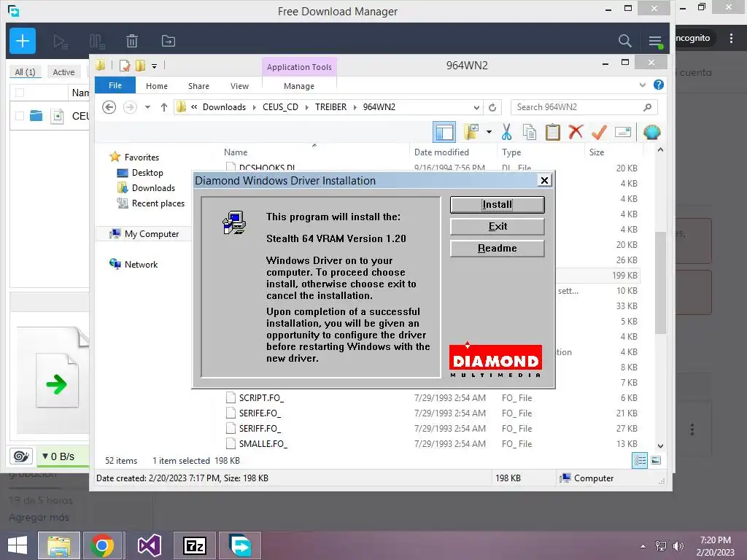This screenshot has width=747, height=560.
Task: Click the teal shell icon in Explorer toolbar
Action: tap(651, 132)
